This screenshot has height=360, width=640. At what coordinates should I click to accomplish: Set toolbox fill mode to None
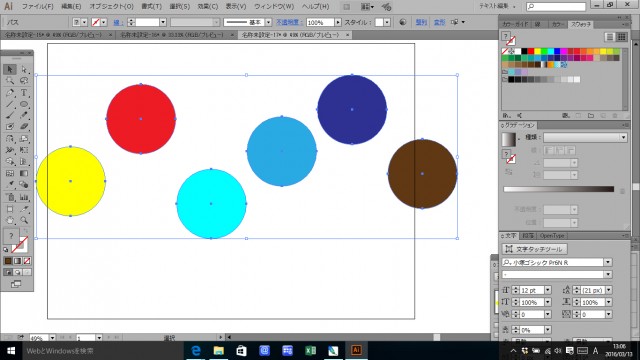27,261
